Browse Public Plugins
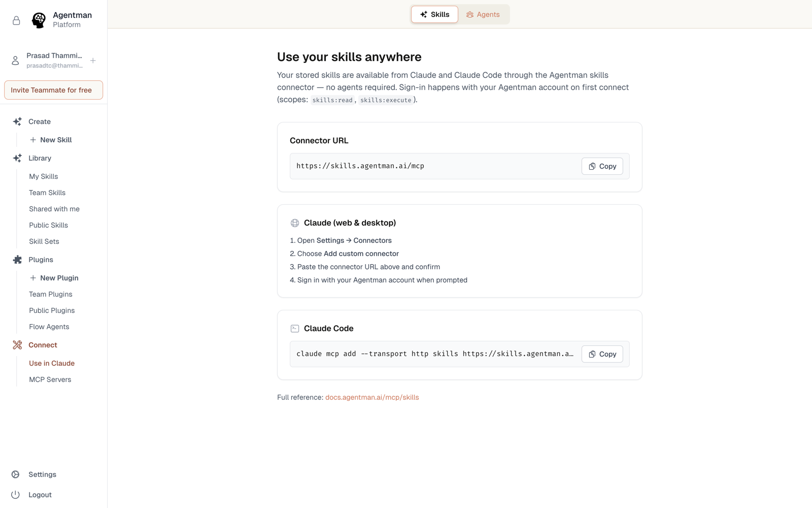 tap(52, 310)
